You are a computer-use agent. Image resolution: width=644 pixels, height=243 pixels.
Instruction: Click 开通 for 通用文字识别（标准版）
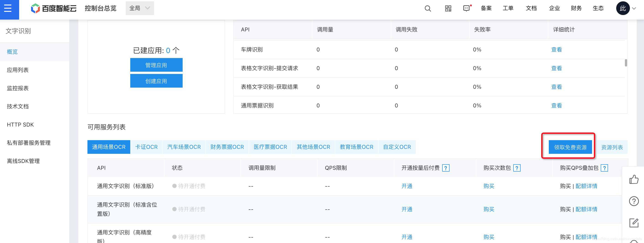pos(407,186)
